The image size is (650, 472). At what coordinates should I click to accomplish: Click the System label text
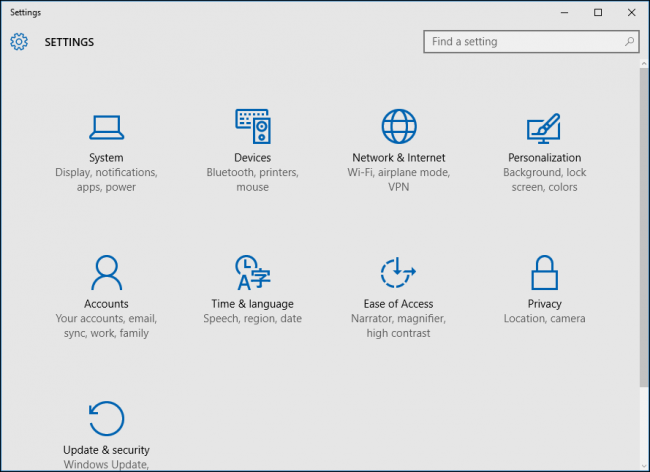[106, 157]
